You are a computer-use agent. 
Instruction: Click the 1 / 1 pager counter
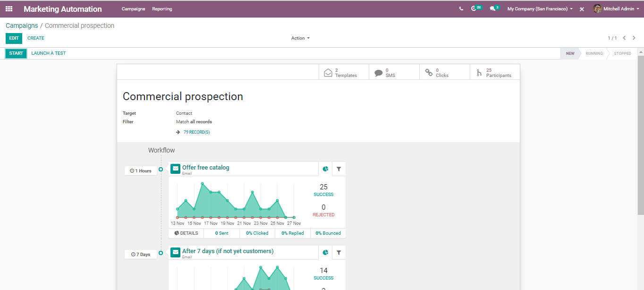(x=612, y=38)
